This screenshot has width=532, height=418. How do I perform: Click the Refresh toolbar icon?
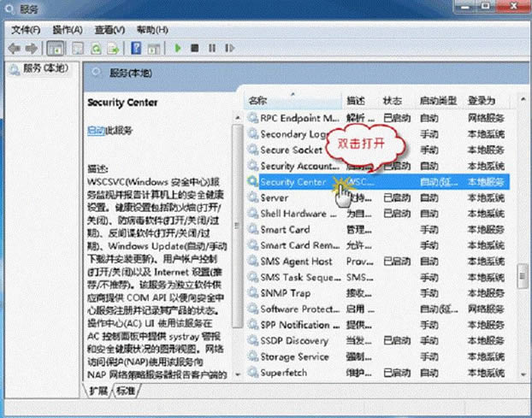tap(96, 49)
